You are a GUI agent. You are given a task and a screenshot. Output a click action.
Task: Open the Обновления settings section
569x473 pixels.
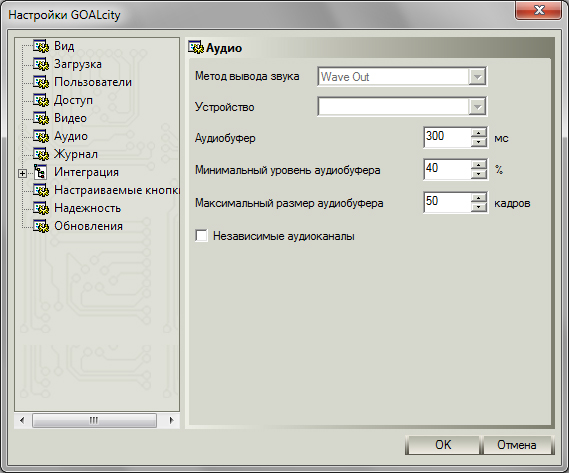89,226
